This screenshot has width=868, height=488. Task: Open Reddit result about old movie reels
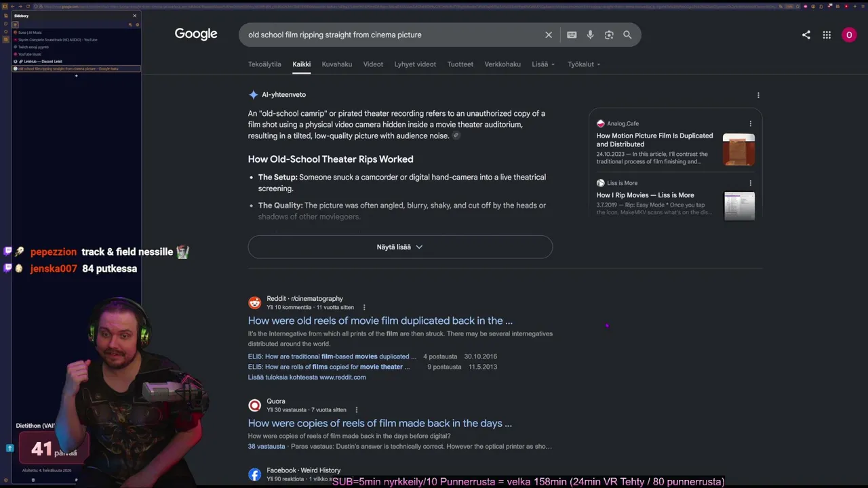tap(380, 321)
